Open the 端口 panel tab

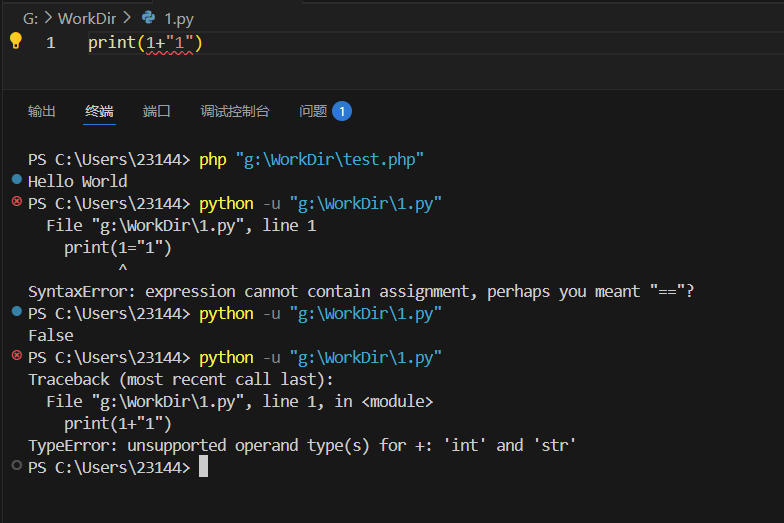[156, 111]
